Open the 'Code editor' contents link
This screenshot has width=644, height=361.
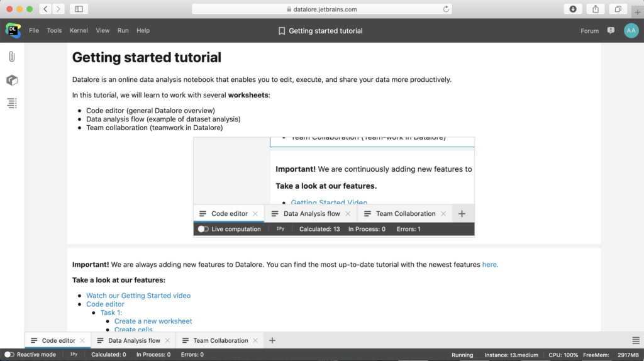coord(105,304)
